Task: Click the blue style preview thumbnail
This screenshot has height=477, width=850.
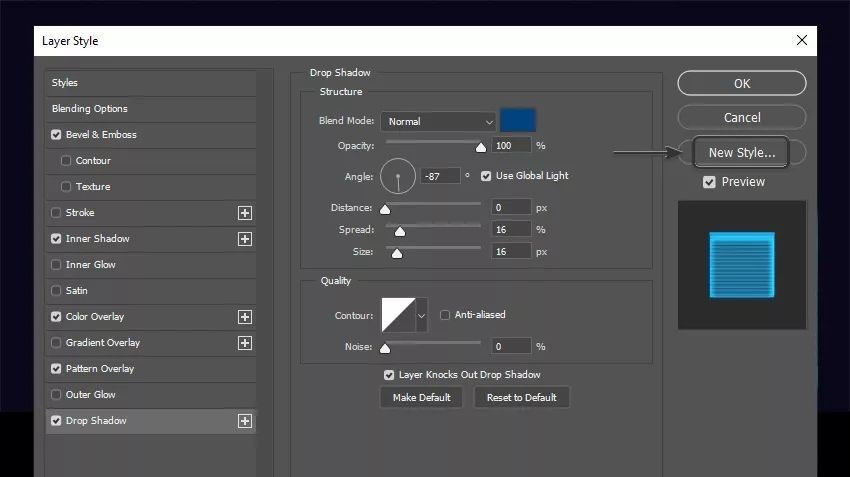Action: point(742,265)
